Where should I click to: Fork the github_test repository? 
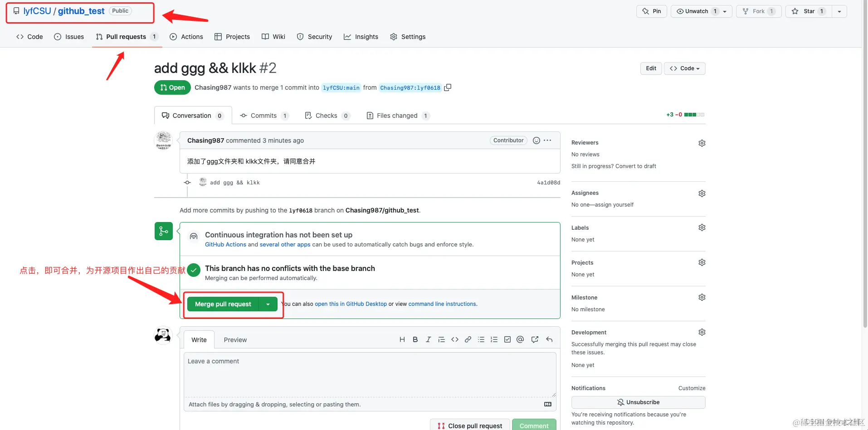point(759,11)
